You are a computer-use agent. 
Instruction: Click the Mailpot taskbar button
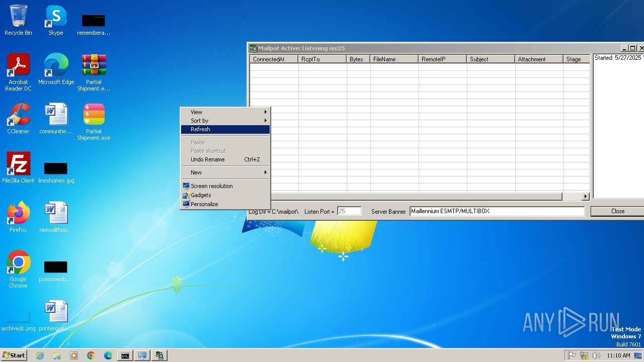pyautogui.click(x=159, y=355)
